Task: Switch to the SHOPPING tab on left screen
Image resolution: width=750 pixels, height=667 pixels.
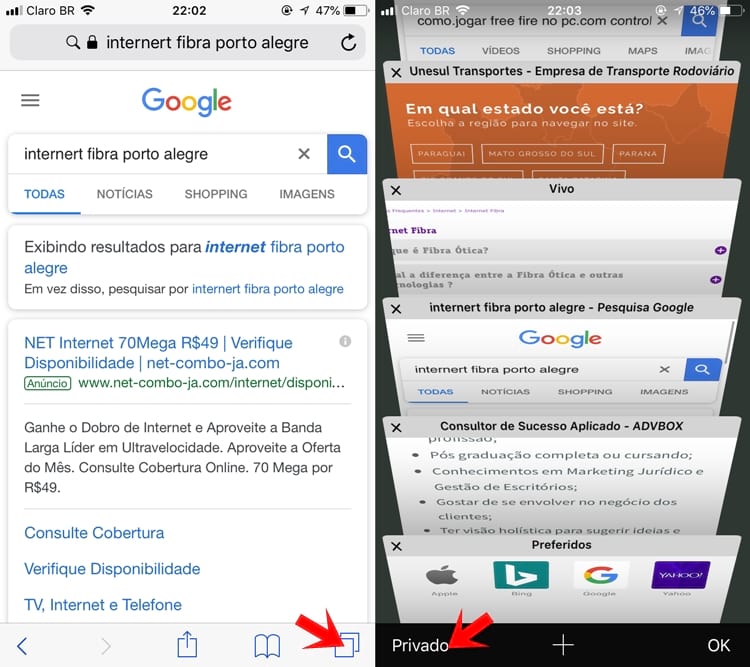Action: [216, 194]
